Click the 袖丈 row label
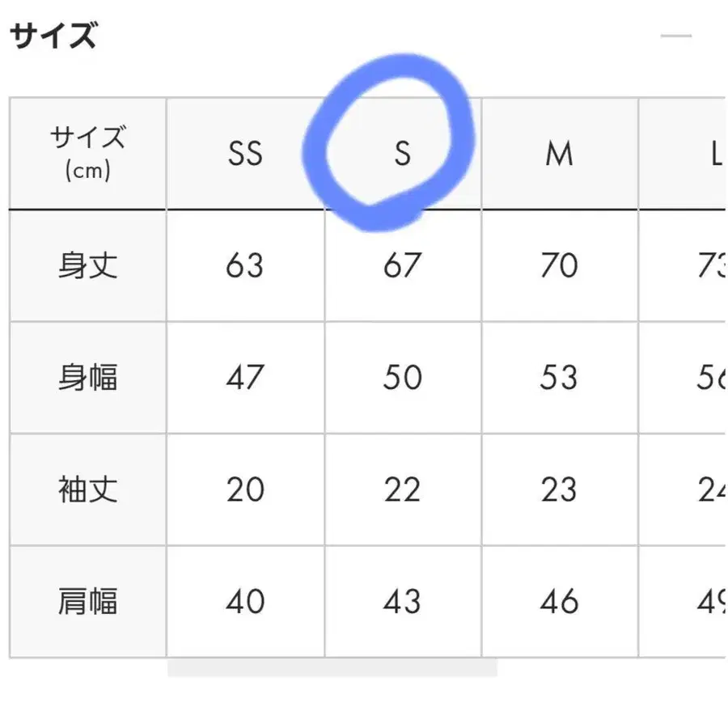 tap(88, 490)
